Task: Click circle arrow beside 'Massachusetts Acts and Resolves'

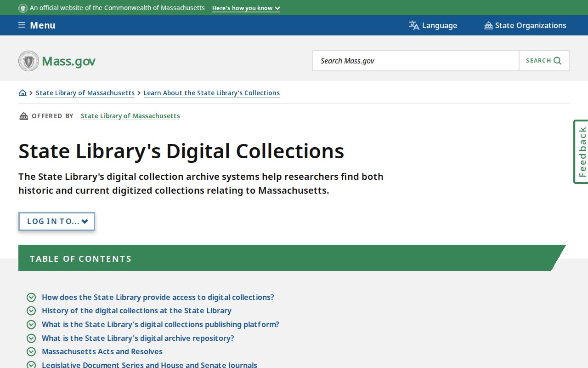Action: 31,352
